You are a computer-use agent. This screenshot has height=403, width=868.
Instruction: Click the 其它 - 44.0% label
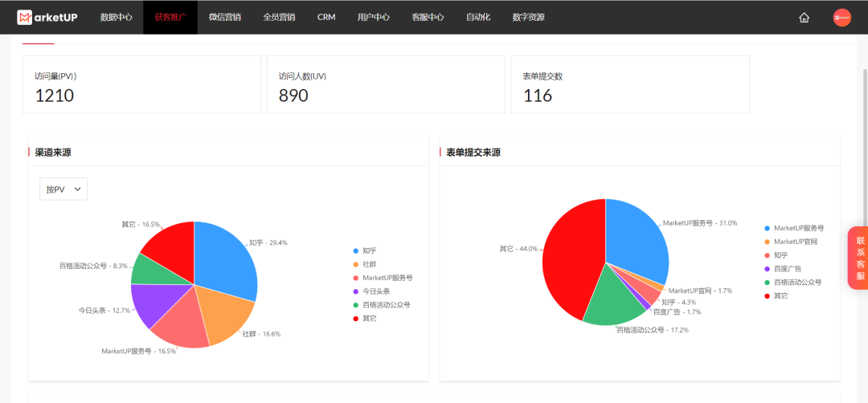518,249
